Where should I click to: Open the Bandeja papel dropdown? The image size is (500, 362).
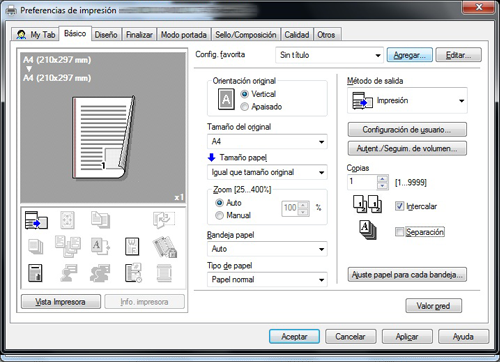click(267, 249)
